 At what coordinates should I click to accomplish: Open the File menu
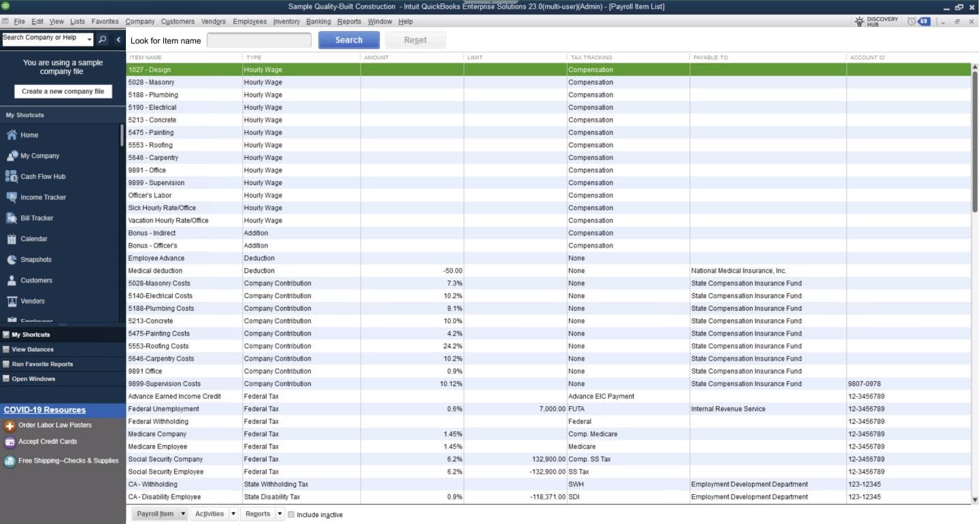pyautogui.click(x=19, y=22)
